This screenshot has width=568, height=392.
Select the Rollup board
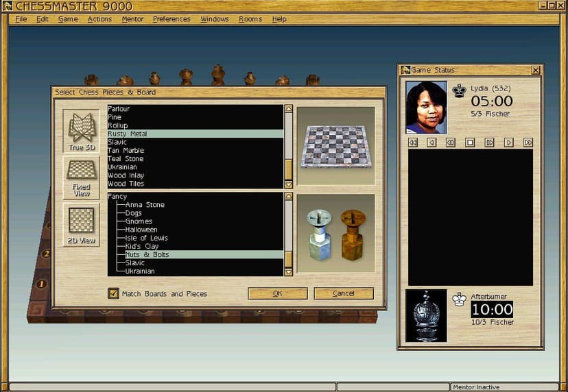(196, 125)
